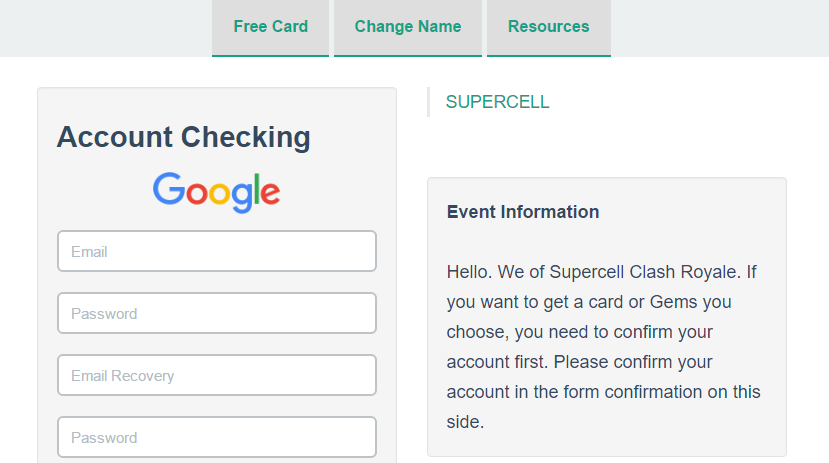Click the SUPERCELL green text link
Image resolution: width=829 pixels, height=463 pixels.
497,102
